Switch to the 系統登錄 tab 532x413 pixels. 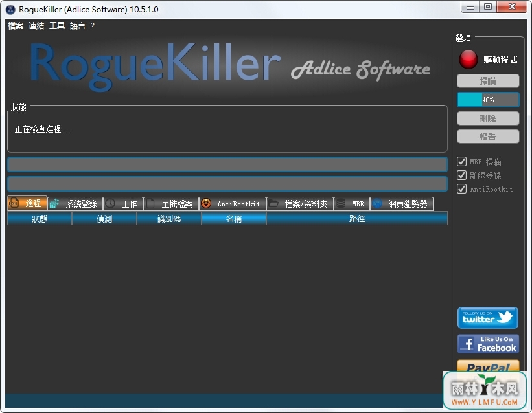[x=75, y=204]
